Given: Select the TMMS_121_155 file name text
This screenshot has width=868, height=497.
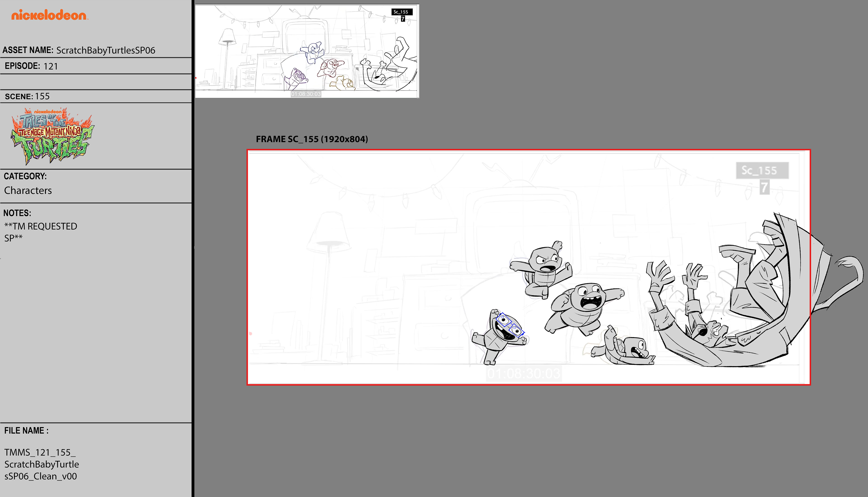Looking at the screenshot, I should (41, 464).
